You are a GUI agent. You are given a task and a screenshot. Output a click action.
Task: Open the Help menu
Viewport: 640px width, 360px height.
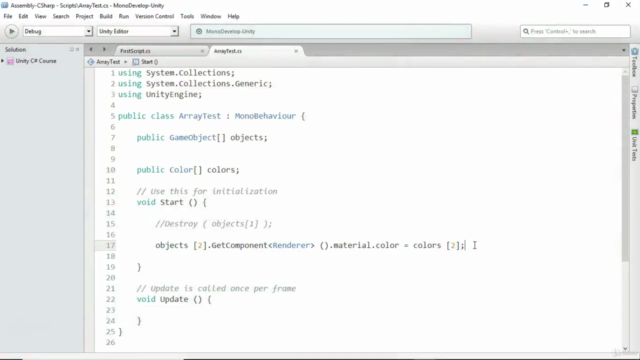pos(233,16)
